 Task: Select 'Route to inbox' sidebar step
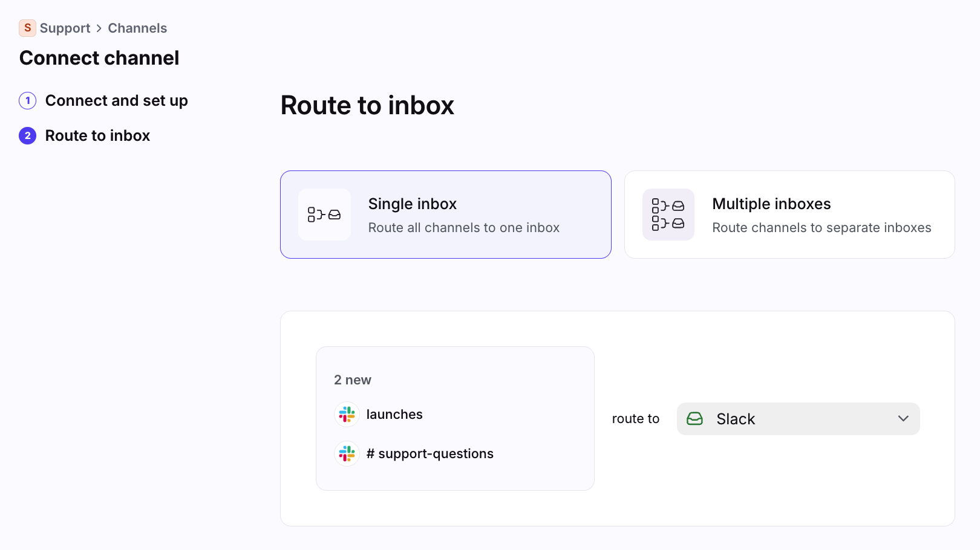97,135
